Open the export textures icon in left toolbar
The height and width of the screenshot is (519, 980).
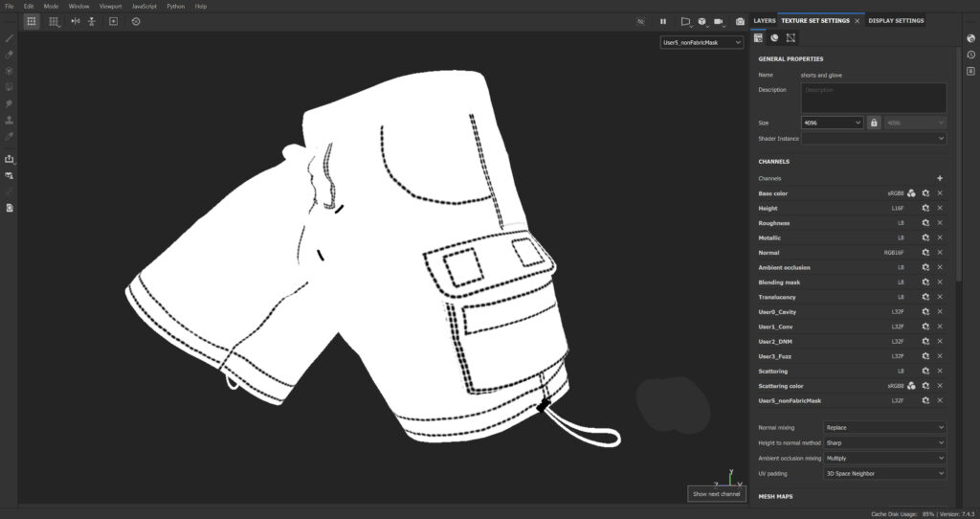[10, 159]
